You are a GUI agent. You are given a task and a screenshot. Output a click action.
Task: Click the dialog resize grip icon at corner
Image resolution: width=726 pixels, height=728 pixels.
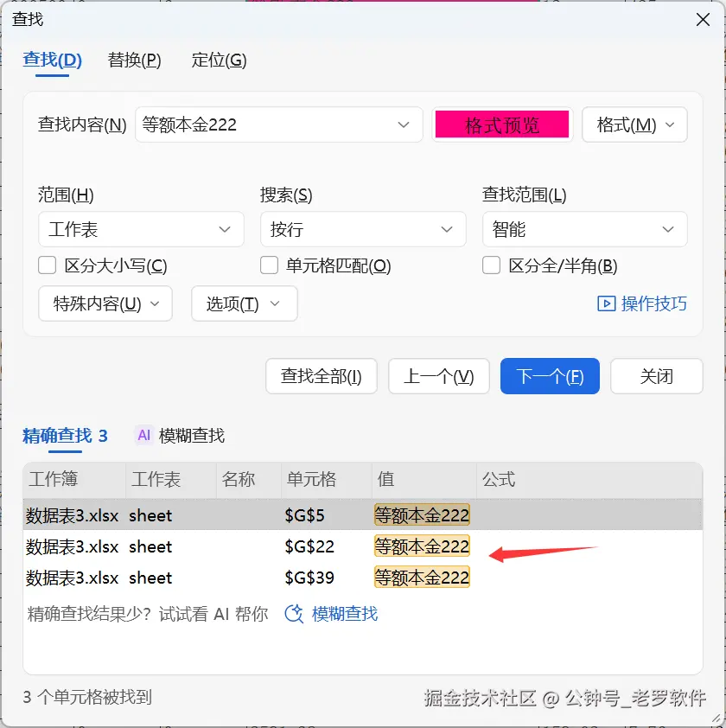[716, 718]
